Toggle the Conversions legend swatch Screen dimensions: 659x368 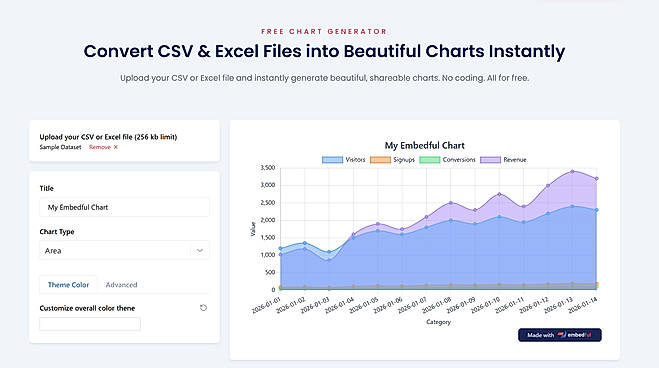(x=430, y=160)
